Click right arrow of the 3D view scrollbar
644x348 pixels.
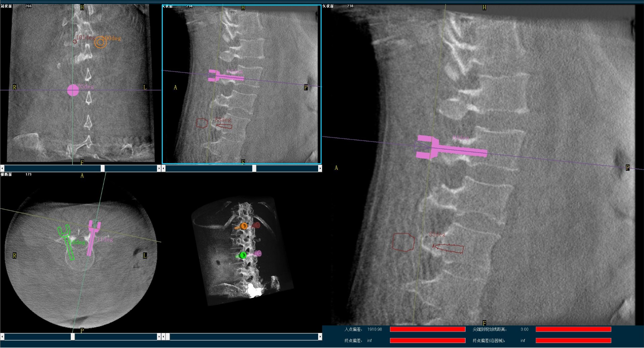click(x=320, y=336)
